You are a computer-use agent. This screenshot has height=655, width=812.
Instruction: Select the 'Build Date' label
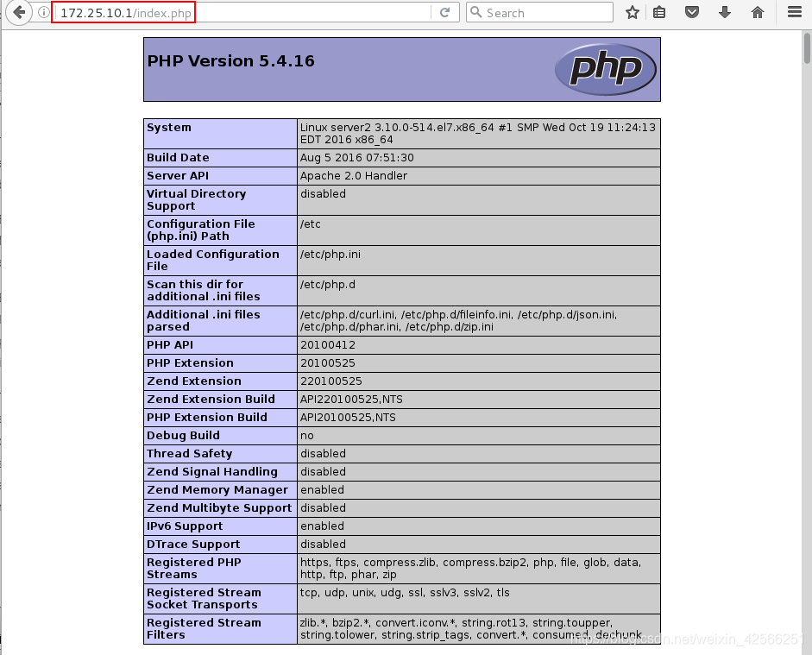coord(178,157)
